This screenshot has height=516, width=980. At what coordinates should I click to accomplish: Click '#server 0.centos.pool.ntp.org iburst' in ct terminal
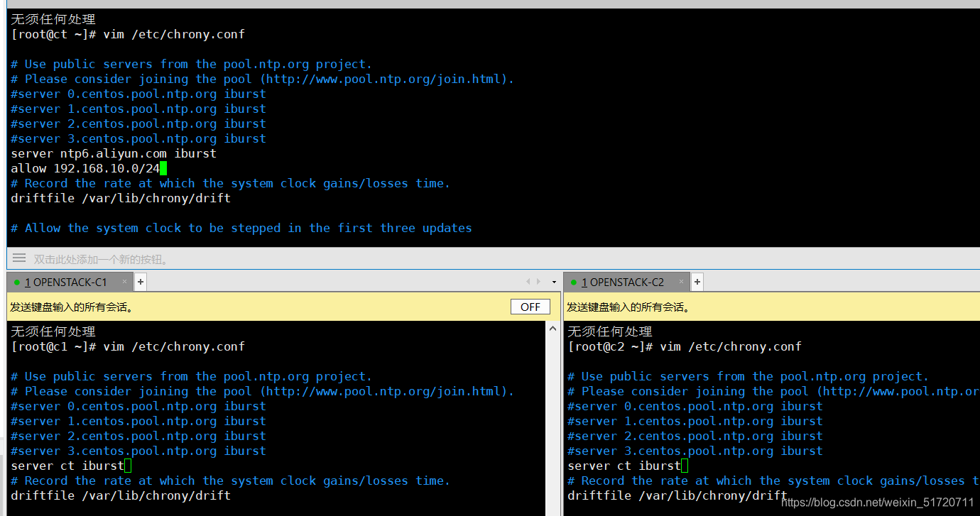click(138, 94)
